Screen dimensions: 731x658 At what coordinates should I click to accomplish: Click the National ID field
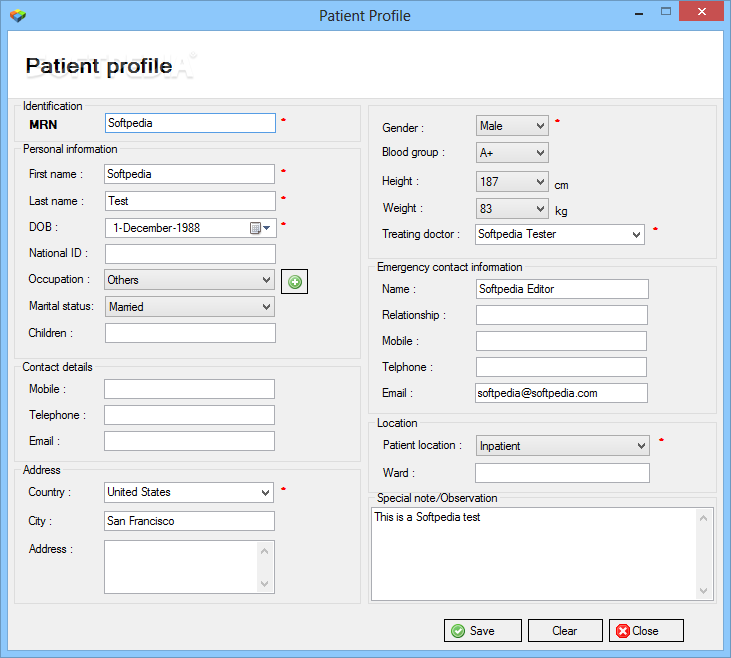pos(190,254)
